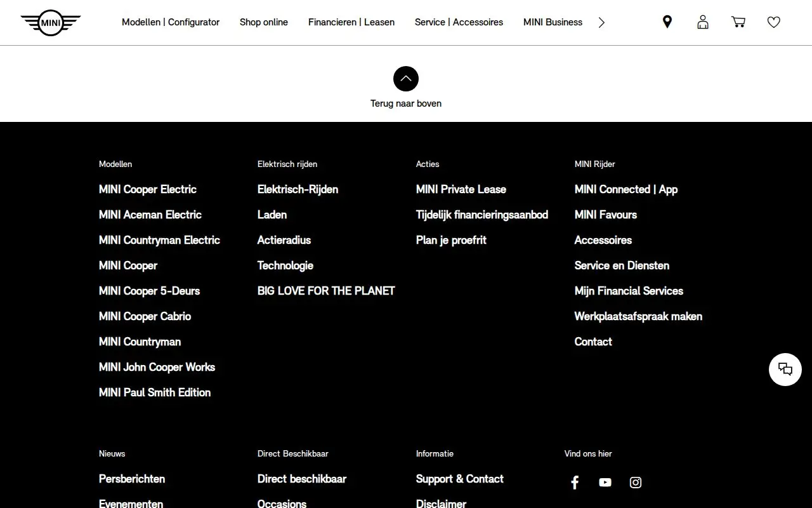The height and width of the screenshot is (508, 812).
Task: Click the Informatie column heading
Action: pyautogui.click(x=435, y=453)
